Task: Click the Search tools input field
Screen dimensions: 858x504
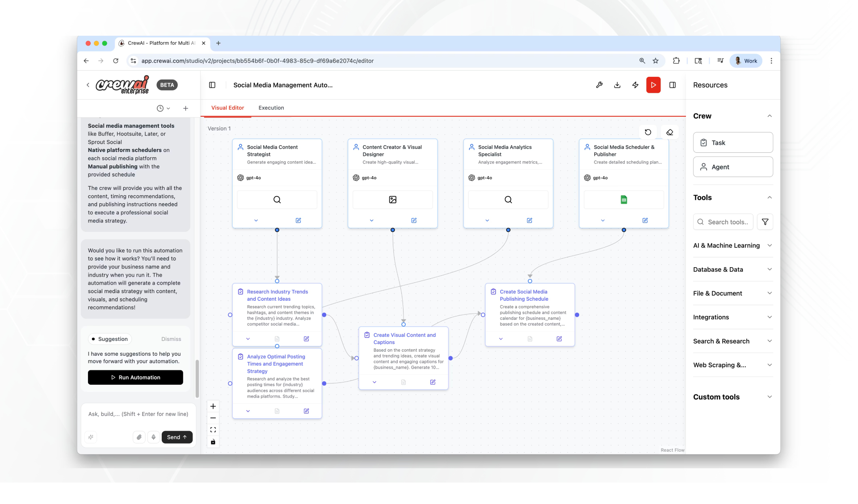Action: tap(723, 222)
